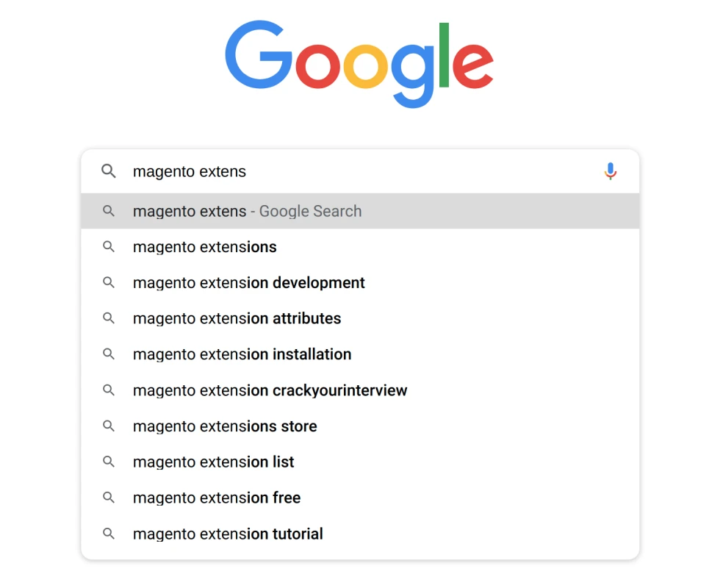Select the 'magento extension list' suggestion

tap(213, 462)
